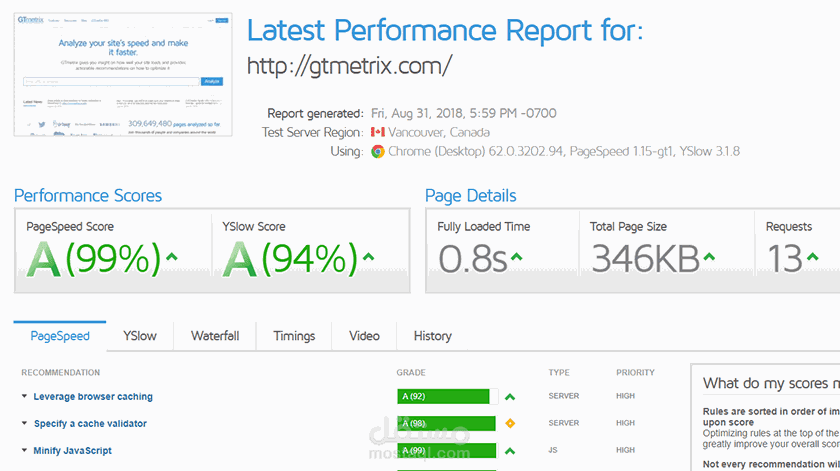Image resolution: width=840 pixels, height=471 pixels.
Task: Click HIGH priority for Specify a cache validator
Action: coord(625,423)
